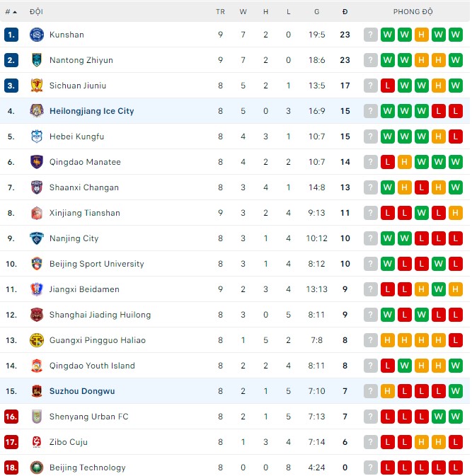Screen dimensions: 472x476
Task: Click the Shenyang Urban FC logo
Action: tap(37, 417)
